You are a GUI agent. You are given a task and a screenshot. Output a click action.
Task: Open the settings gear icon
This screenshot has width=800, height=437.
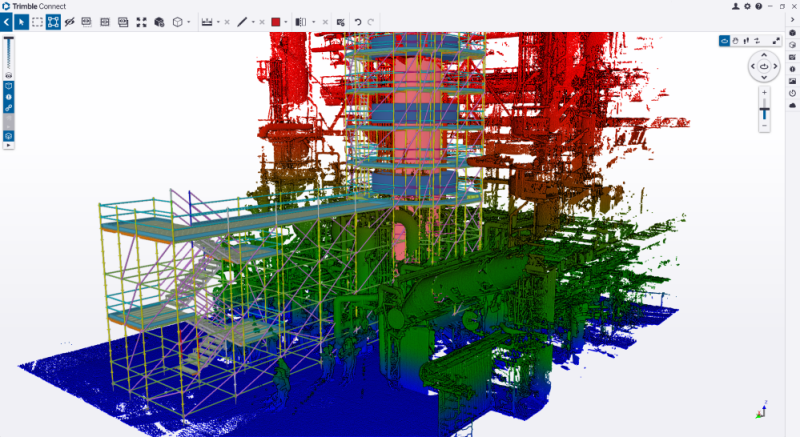747,6
